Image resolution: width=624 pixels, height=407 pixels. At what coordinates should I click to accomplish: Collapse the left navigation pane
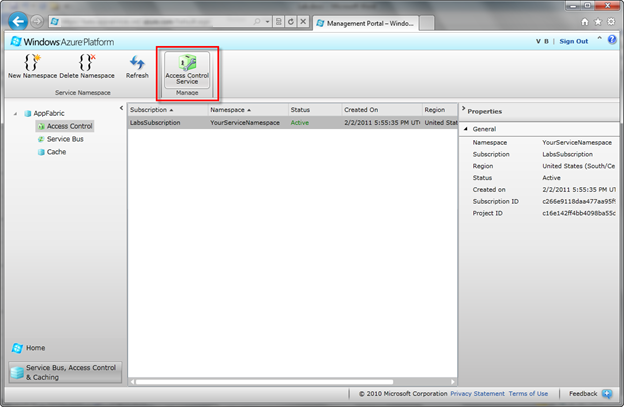(121, 108)
